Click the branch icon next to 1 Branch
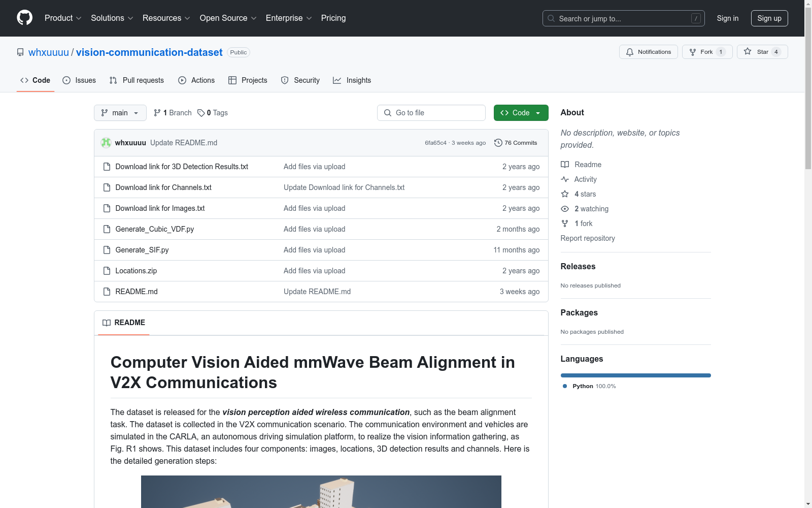The image size is (812, 508). coord(157,113)
